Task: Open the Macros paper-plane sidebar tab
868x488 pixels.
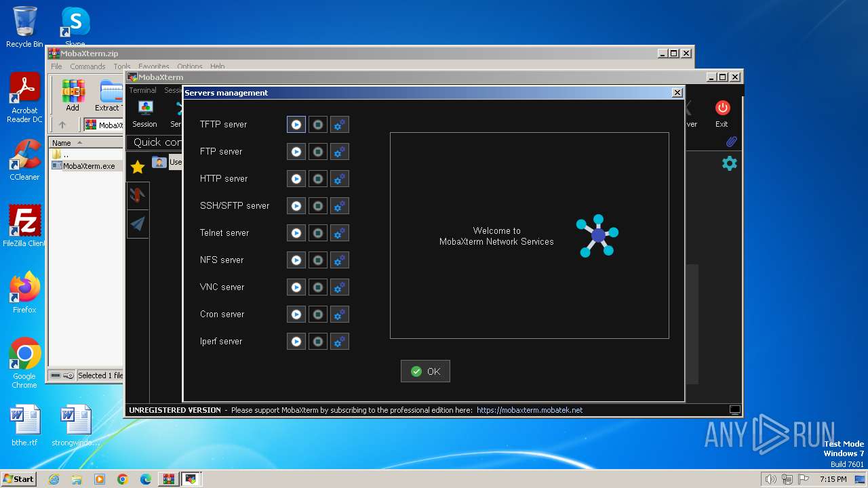Action: point(138,224)
